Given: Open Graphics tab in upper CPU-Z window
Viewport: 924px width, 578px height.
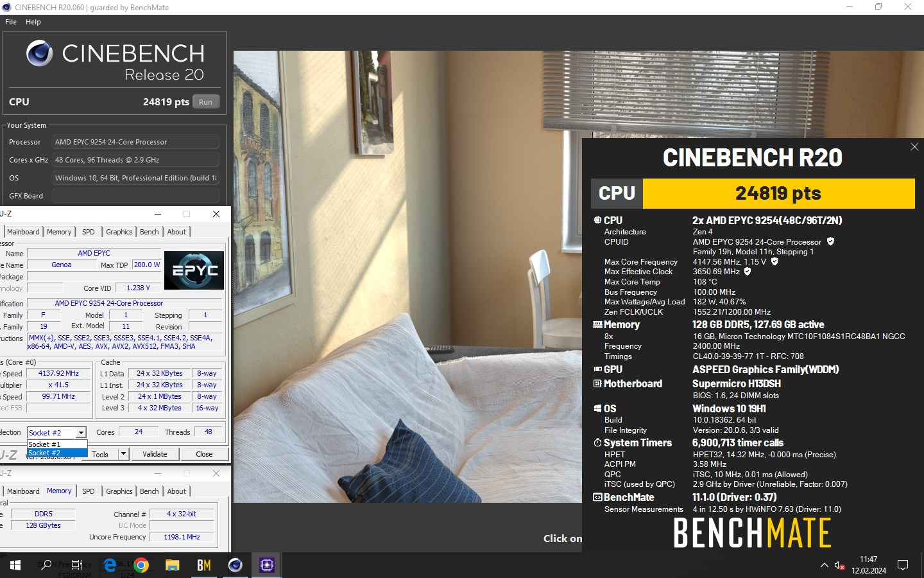Looking at the screenshot, I should point(119,232).
